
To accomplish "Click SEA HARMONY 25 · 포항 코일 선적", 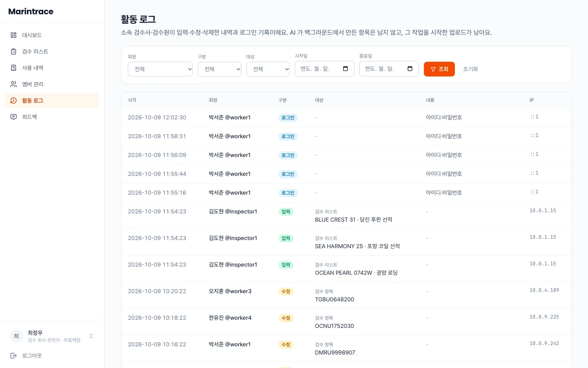I will (357, 246).
